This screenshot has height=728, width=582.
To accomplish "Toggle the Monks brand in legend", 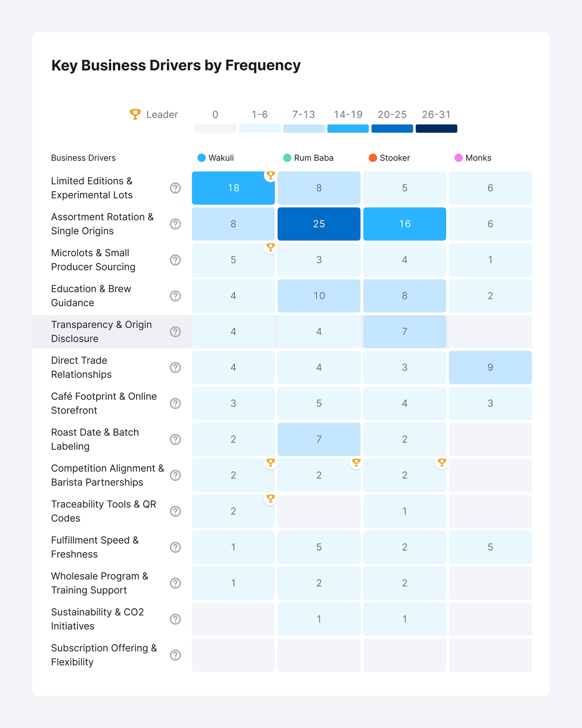I will tap(458, 158).
